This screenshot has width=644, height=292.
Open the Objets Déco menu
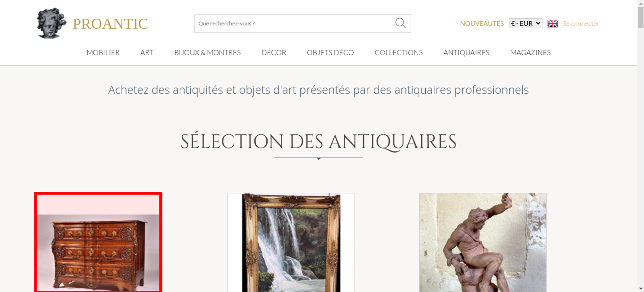330,52
